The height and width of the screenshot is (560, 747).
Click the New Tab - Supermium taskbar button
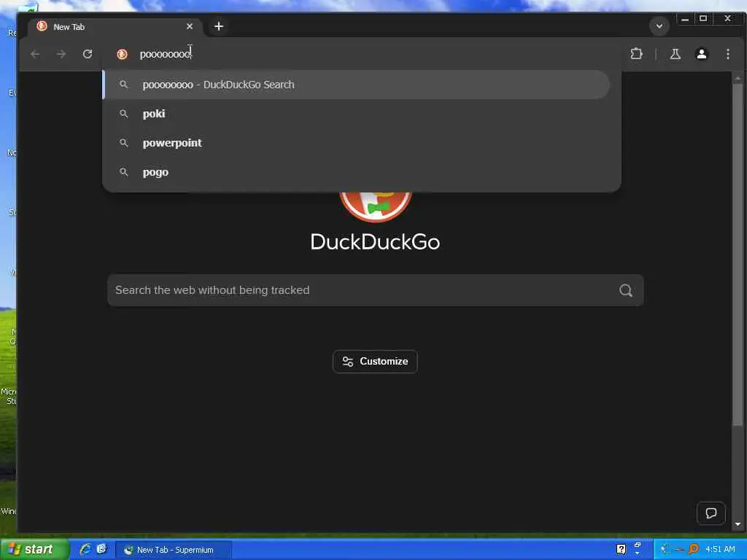174,550
